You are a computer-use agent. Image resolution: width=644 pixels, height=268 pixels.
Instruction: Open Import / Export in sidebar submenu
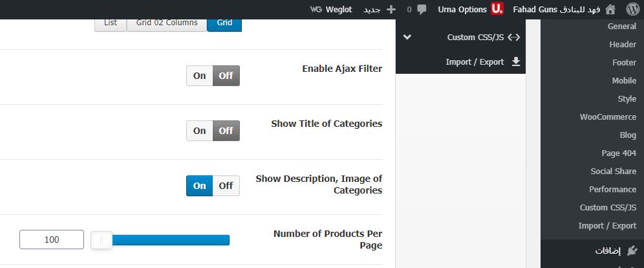(x=607, y=225)
